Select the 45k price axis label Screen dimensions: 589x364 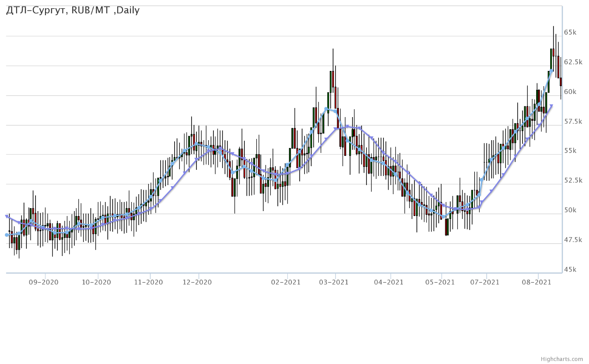[x=570, y=270]
